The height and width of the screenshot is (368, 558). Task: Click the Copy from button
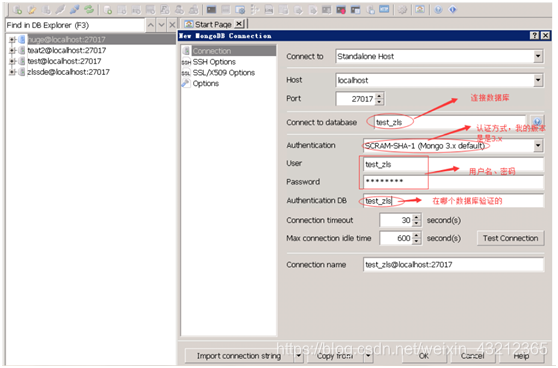point(335,356)
